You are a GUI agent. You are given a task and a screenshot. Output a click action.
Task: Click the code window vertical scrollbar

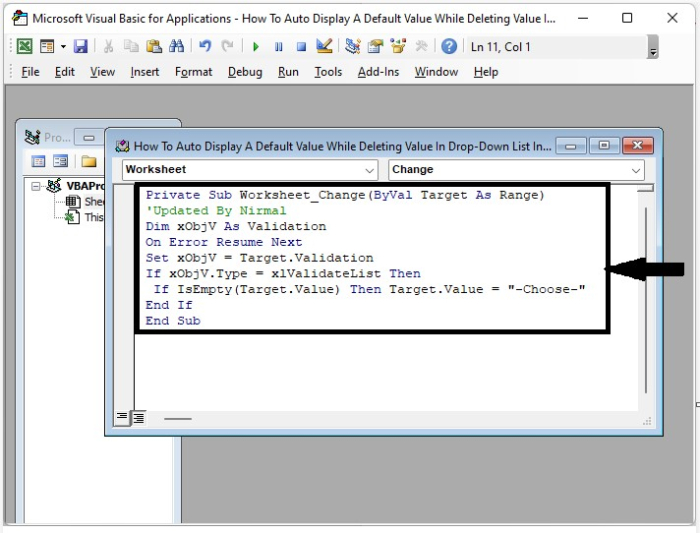tap(646, 300)
